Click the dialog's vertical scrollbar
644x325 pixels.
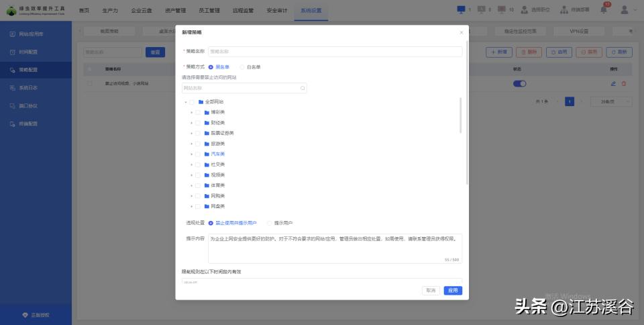coord(467,112)
